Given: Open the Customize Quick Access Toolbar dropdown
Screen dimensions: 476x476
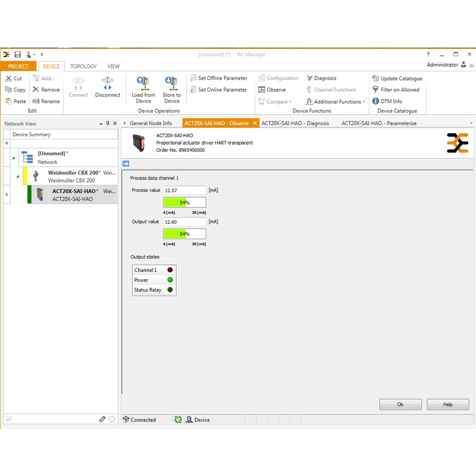Looking at the screenshot, I should [42, 54].
